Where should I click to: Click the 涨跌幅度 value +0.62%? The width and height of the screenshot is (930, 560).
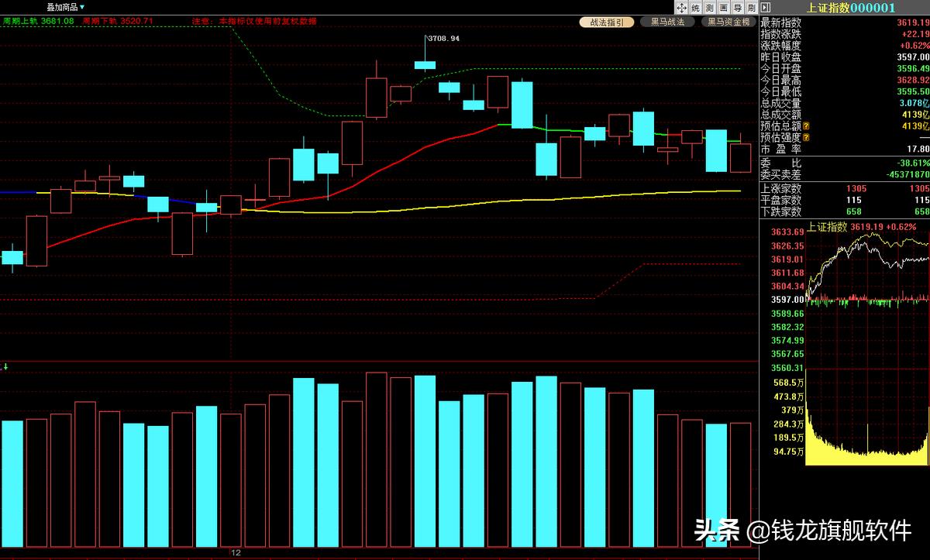click(915, 46)
